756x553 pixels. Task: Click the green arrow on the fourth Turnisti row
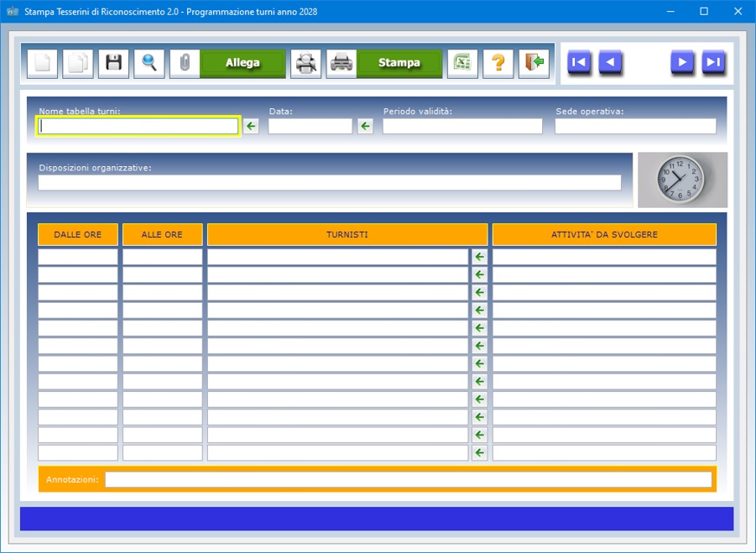point(480,310)
